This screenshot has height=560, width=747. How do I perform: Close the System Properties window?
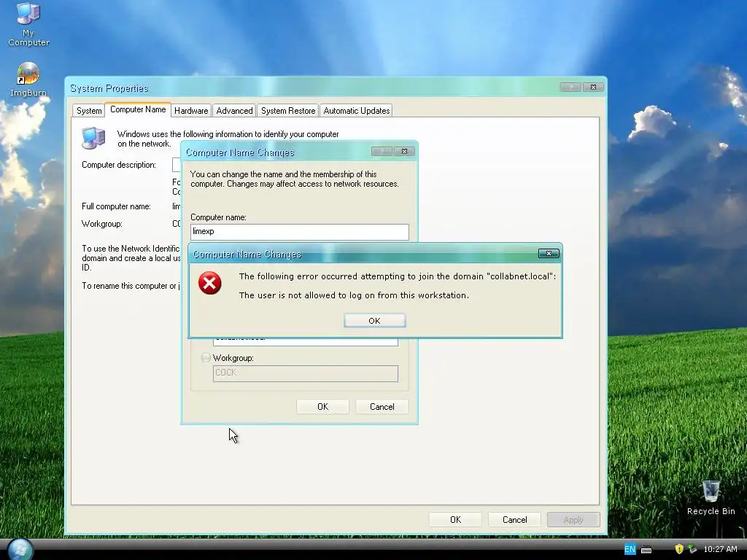pyautogui.click(x=594, y=87)
